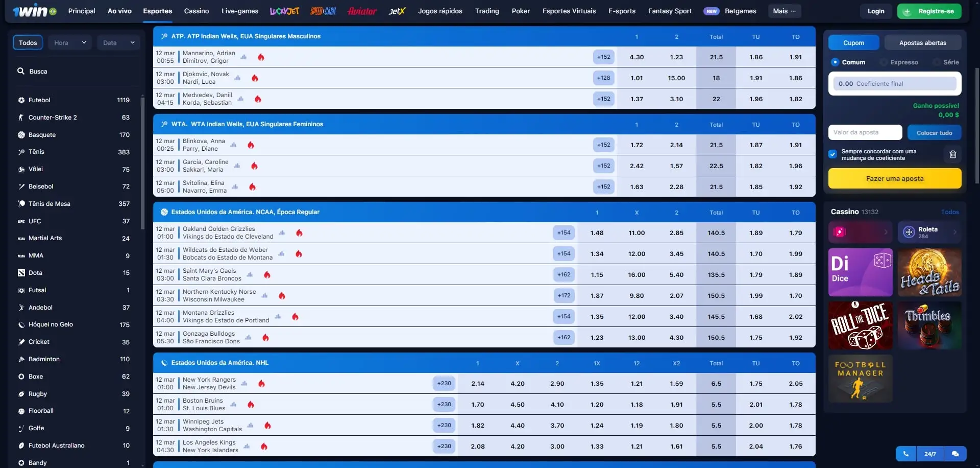Open the LuckyJet game logo
980x468 pixels.
(x=284, y=11)
